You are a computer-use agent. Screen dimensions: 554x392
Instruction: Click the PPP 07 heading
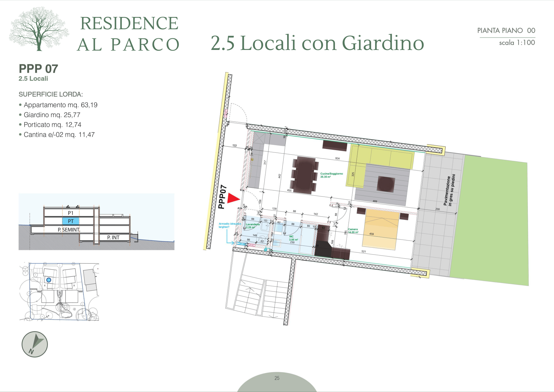38,69
